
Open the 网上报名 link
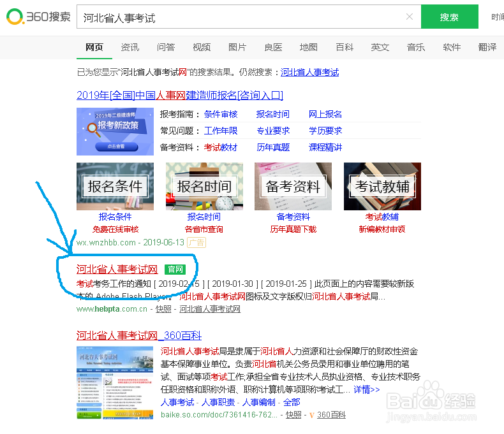tap(325, 114)
